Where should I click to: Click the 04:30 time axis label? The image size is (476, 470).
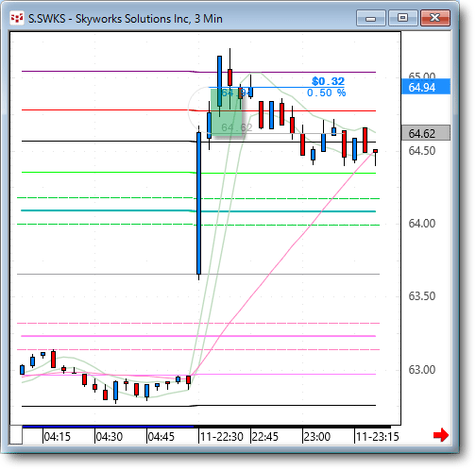109,437
